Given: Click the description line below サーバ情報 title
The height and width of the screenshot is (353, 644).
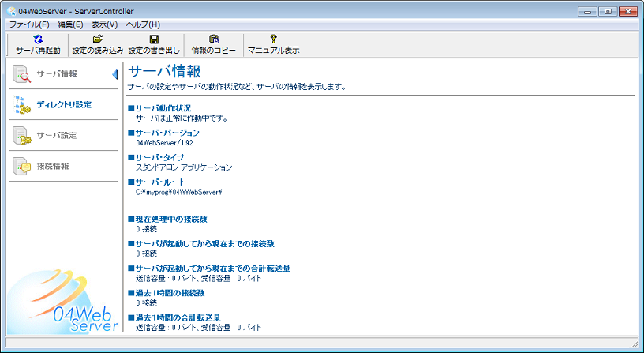Looking at the screenshot, I should click(x=237, y=87).
